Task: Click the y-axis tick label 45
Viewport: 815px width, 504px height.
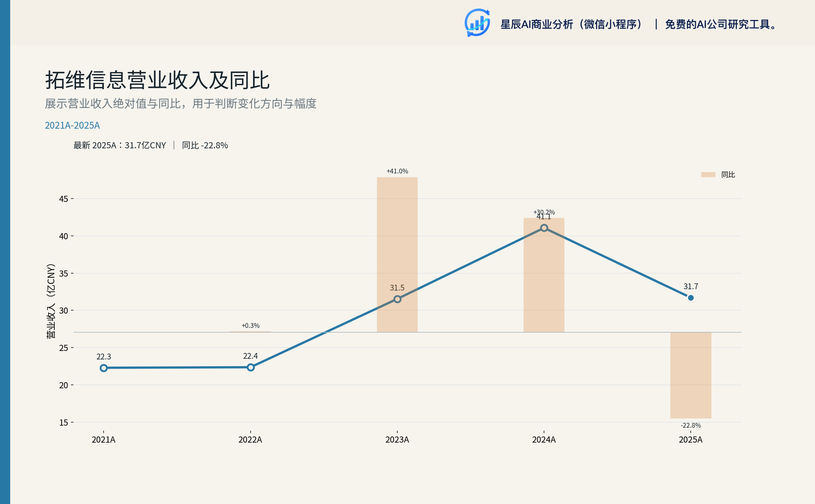Action: pos(64,199)
